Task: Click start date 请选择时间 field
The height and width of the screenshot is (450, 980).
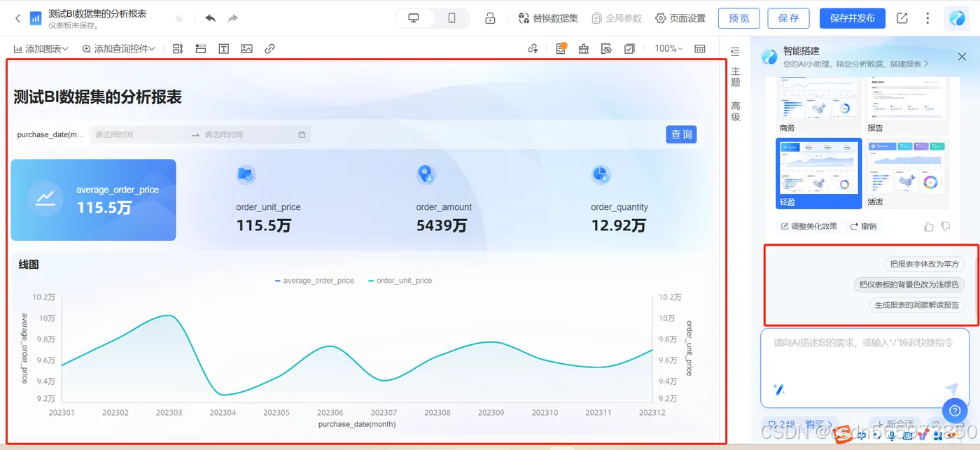Action: pyautogui.click(x=139, y=134)
